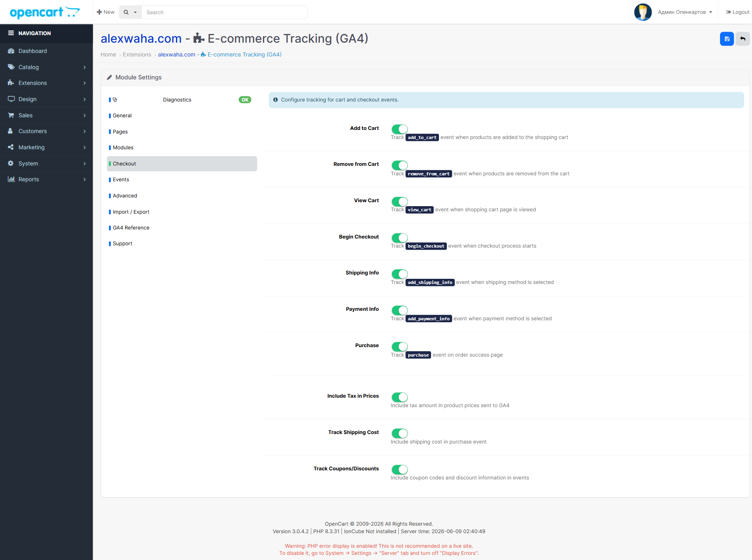752x560 pixels.
Task: Click the System gear icon
Action: (x=11, y=163)
